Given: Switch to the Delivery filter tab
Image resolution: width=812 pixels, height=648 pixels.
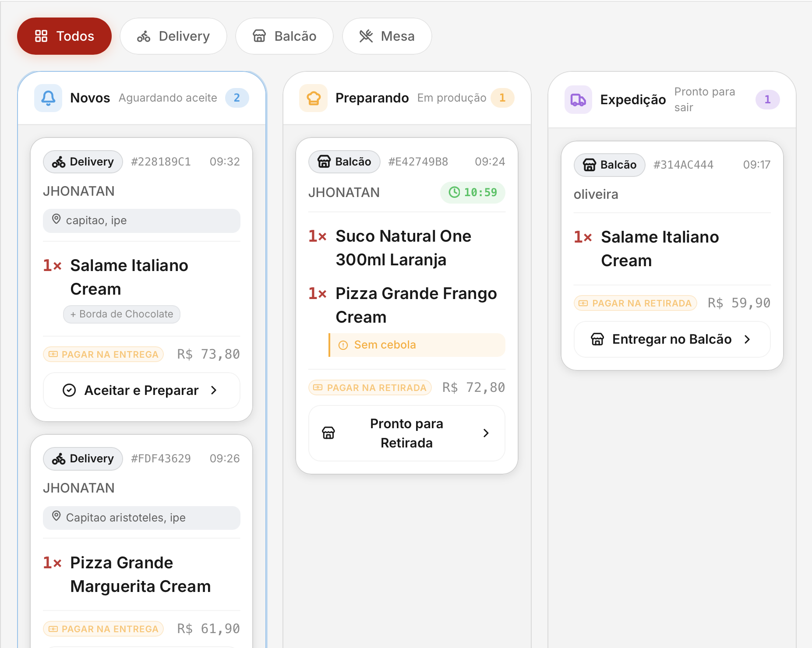Looking at the screenshot, I should pyautogui.click(x=174, y=36).
